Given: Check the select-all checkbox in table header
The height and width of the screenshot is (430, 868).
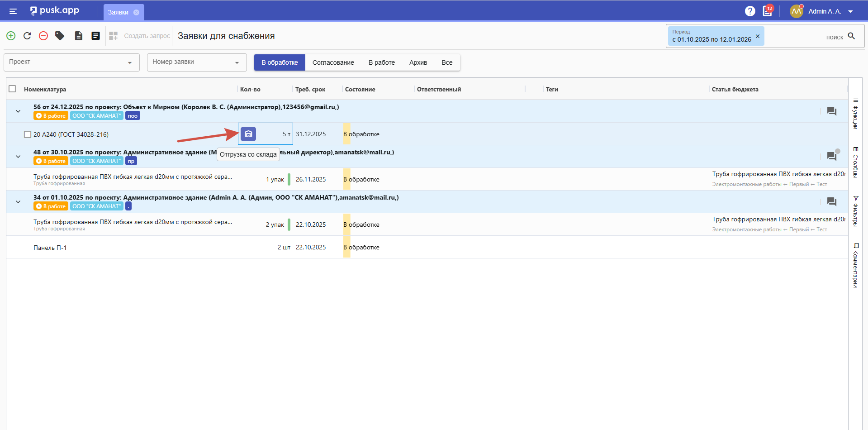Looking at the screenshot, I should [13, 89].
